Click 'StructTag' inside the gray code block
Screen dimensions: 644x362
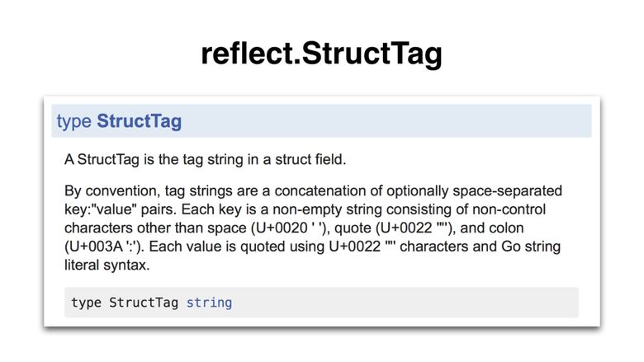click(144, 303)
